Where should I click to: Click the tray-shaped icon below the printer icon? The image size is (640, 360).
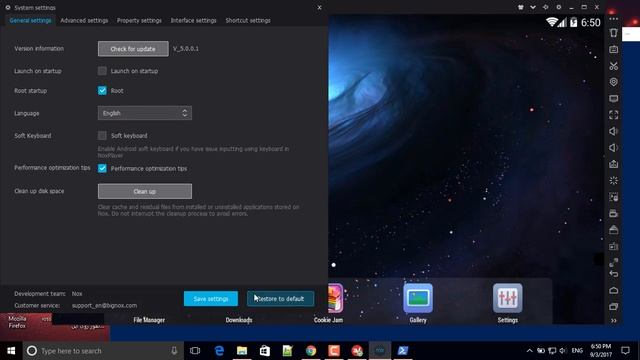[x=613, y=230]
